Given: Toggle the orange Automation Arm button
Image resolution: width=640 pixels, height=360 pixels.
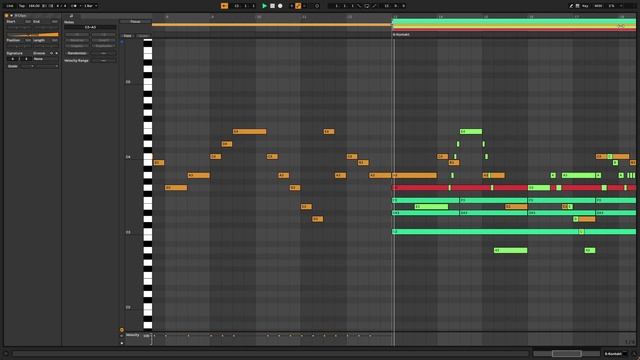Looking at the screenshot, I should [298, 6].
